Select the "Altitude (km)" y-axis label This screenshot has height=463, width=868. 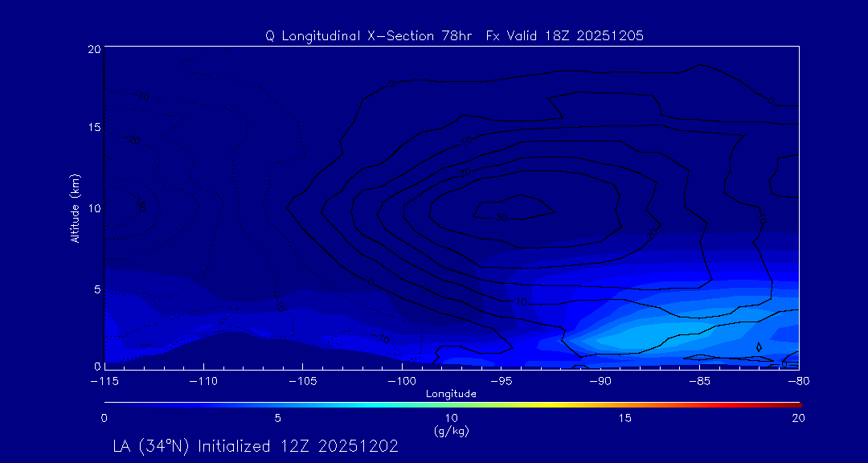(x=74, y=208)
